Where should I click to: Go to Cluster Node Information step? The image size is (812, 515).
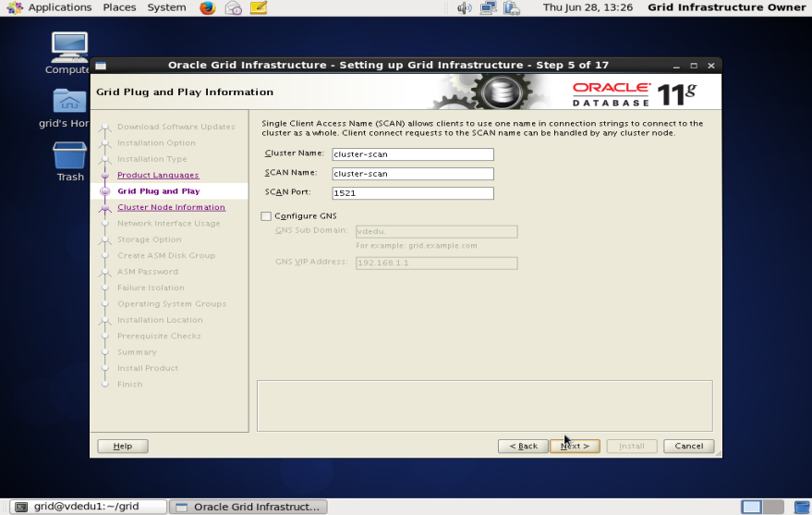[x=171, y=207]
